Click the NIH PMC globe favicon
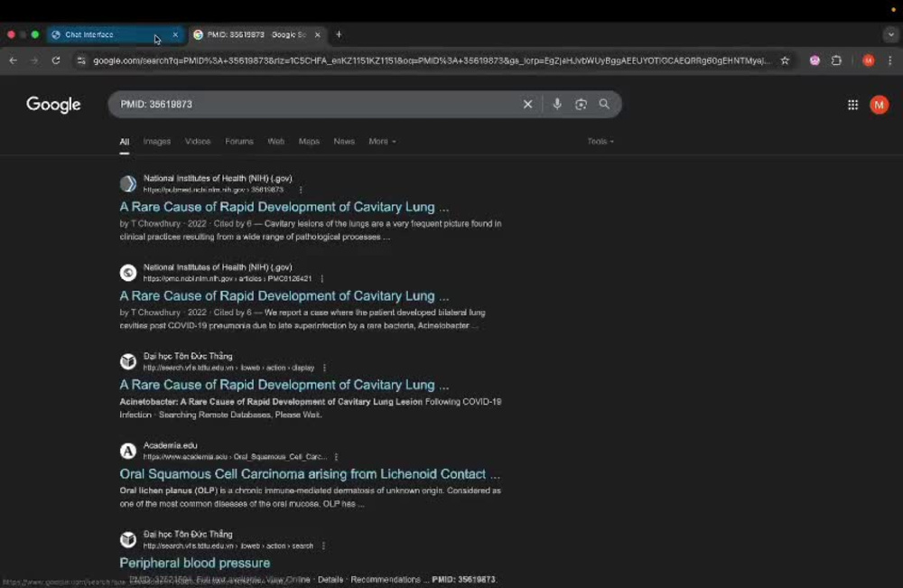Viewport: 903px width, 588px height. (128, 273)
